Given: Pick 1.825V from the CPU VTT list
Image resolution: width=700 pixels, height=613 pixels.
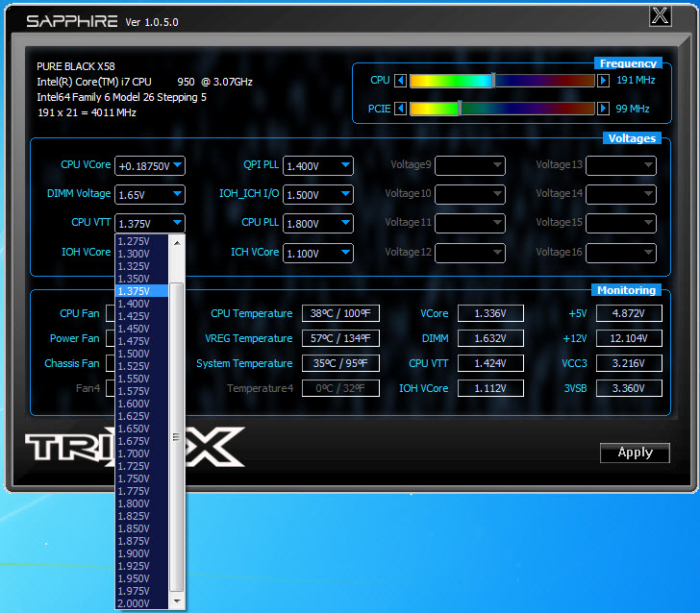Looking at the screenshot, I should tap(142, 516).
